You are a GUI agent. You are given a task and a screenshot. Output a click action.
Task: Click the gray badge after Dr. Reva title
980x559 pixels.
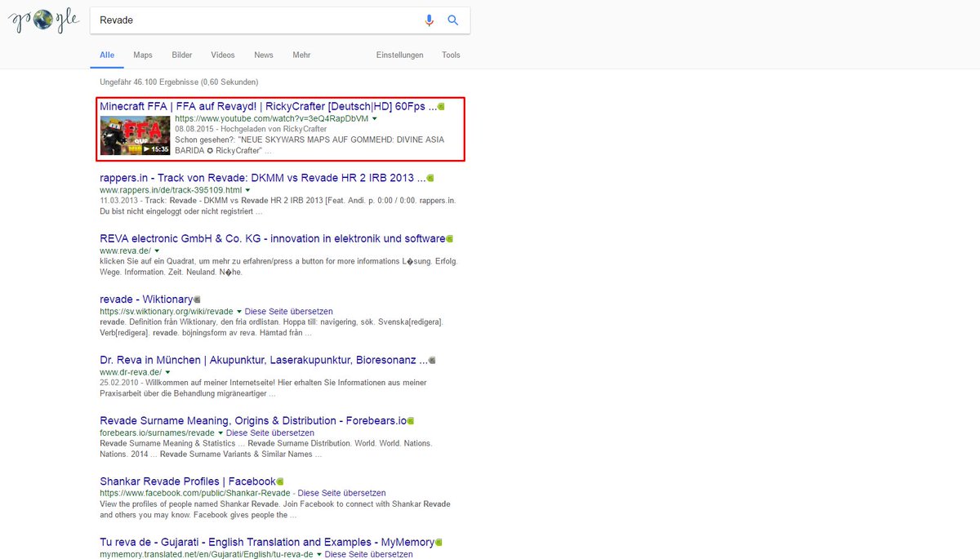click(x=432, y=360)
